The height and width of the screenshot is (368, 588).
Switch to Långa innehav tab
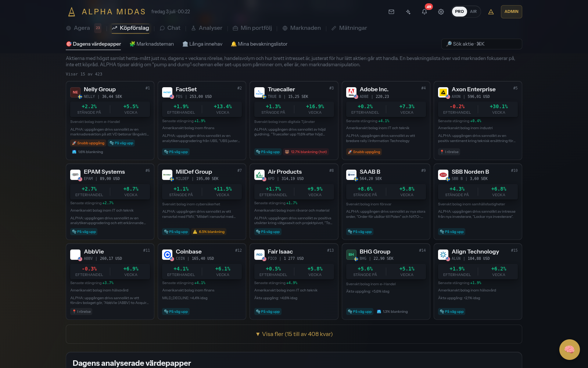pos(202,44)
